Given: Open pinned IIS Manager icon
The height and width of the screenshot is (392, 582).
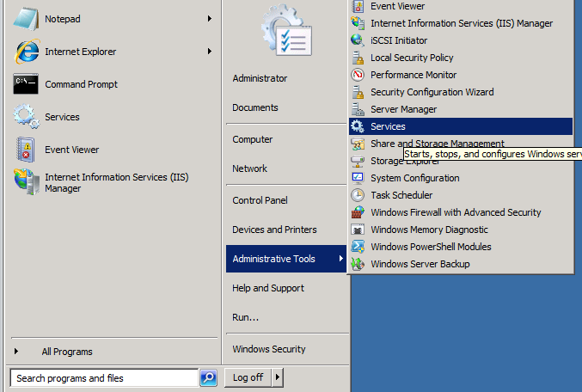Looking at the screenshot, I should coord(27,182).
